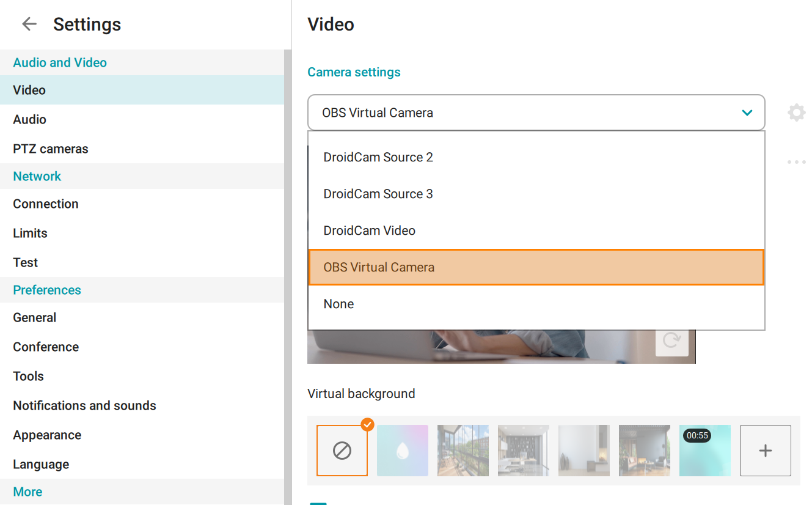
Task: Collapse the camera dropdown via its chevron
Action: 747,112
